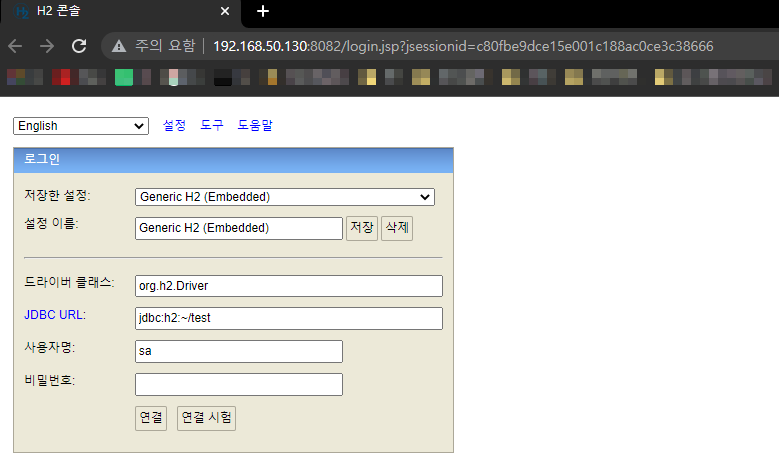Expand the 저장한 설정 dropdown

[x=285, y=197]
